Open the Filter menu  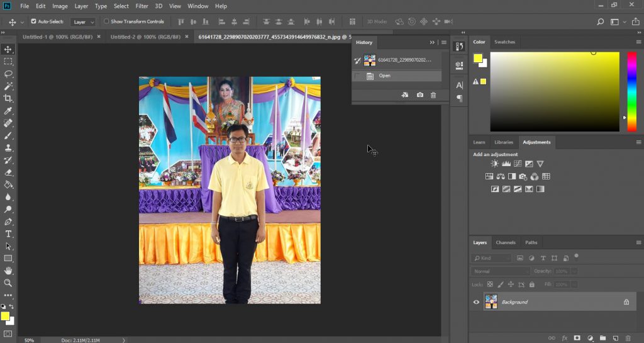(142, 6)
